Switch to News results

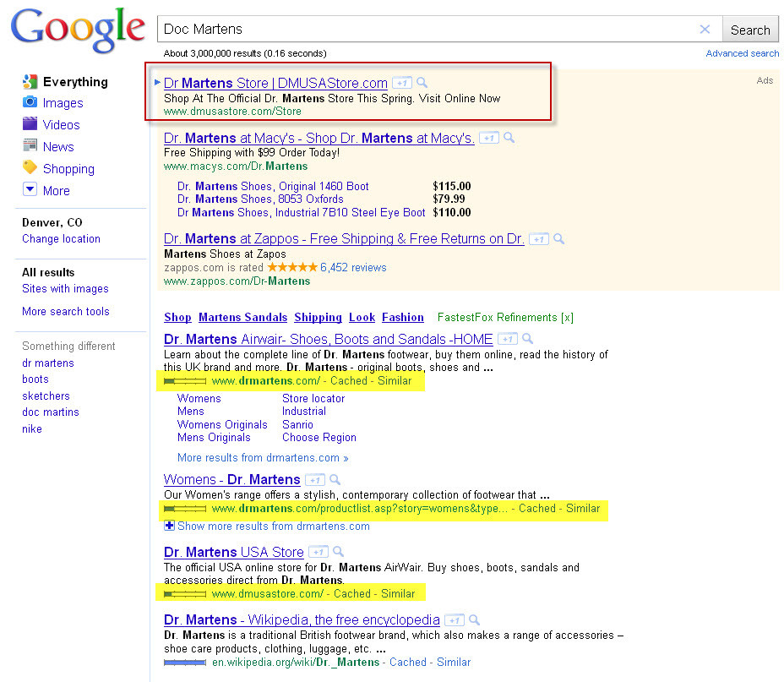pyautogui.click(x=58, y=147)
